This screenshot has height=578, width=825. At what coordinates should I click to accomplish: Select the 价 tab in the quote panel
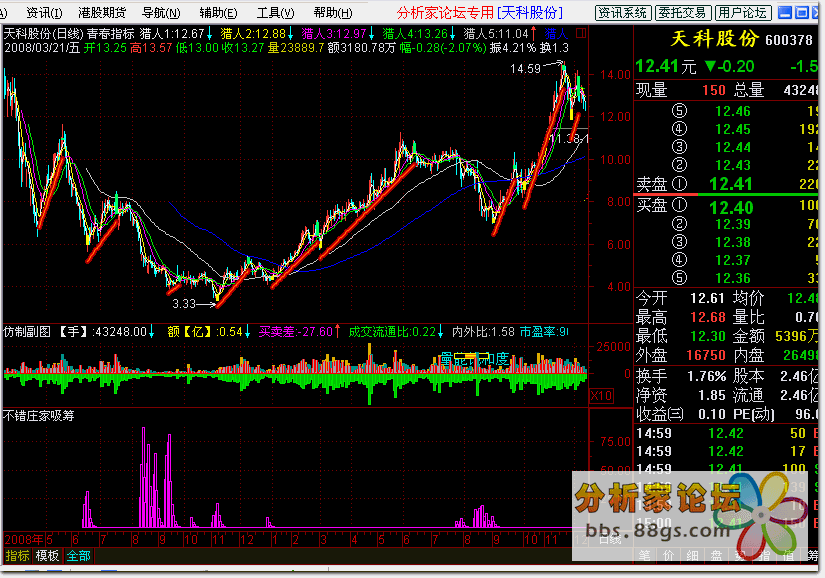point(668,555)
